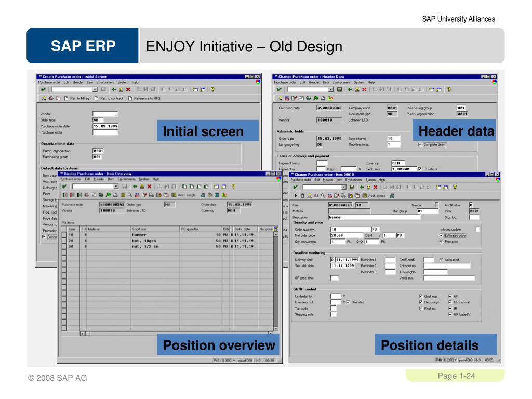The width and height of the screenshot is (532, 399).
Task: Click red Cancel X in Item Overview window
Action: 149,187
